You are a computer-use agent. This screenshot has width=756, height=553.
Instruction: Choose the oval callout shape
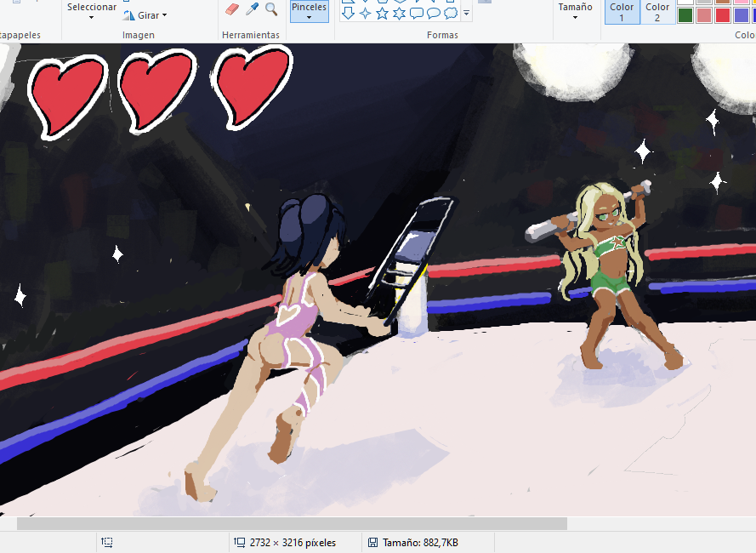pos(434,14)
